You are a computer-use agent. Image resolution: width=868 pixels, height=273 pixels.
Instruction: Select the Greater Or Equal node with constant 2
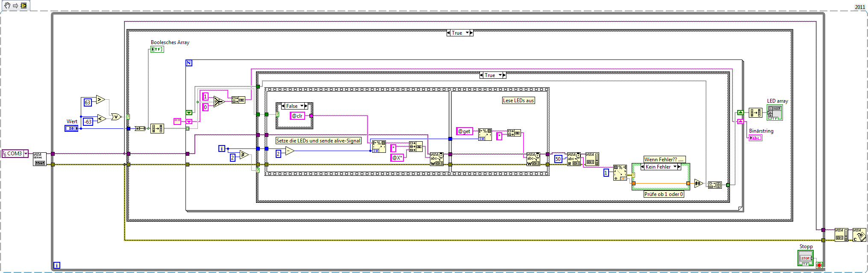(244, 154)
